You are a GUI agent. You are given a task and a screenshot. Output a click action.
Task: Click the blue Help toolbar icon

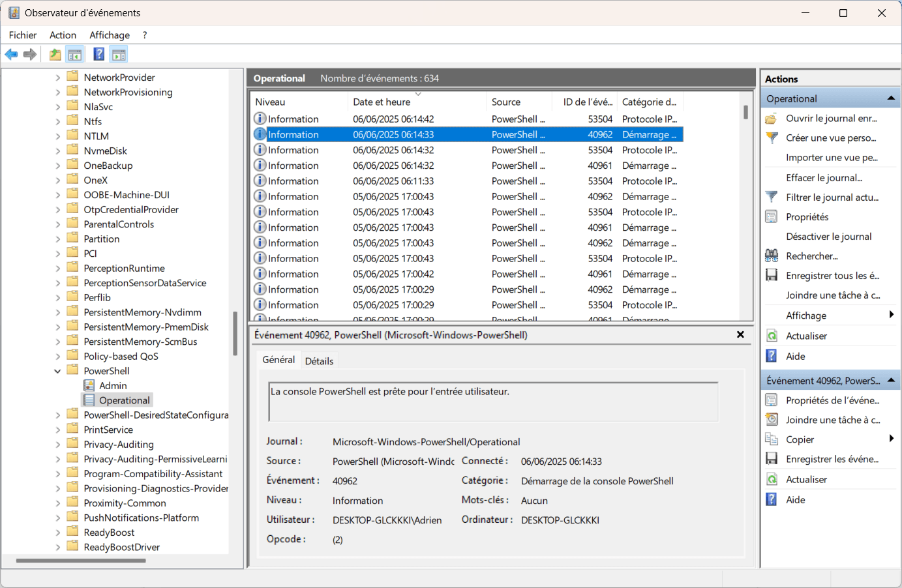coord(99,55)
